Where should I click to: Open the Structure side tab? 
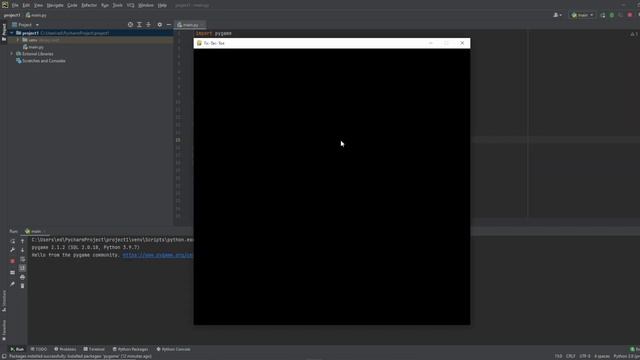click(4, 301)
